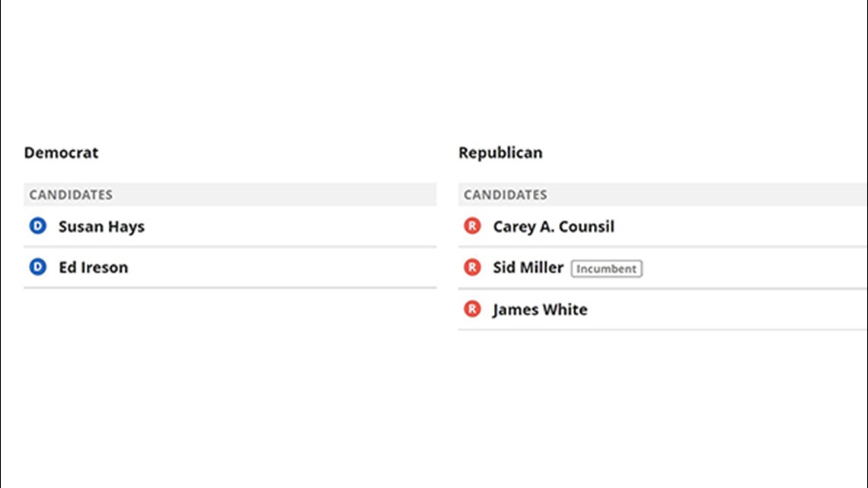Click the empty area of Susan Hays row

pos(291,226)
